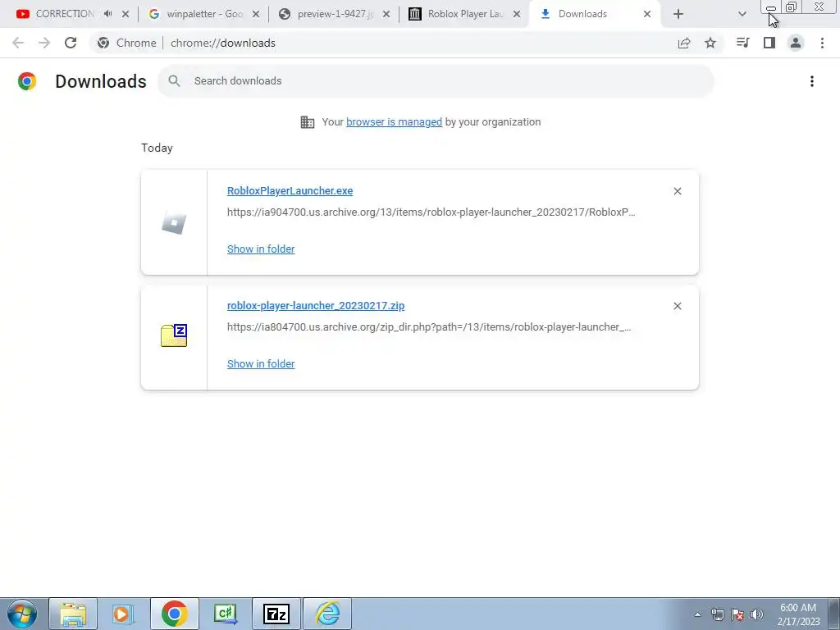The image size is (840, 630).
Task: Remove RobloxPlayerLauncher.exe from downloads list
Action: (x=677, y=191)
